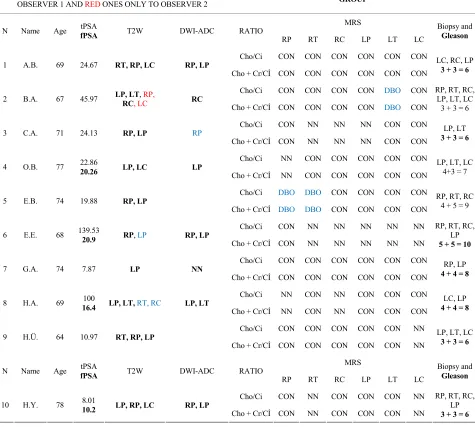Select the top MRS header label
Viewport: 475px width, 427px height.
pos(353,22)
